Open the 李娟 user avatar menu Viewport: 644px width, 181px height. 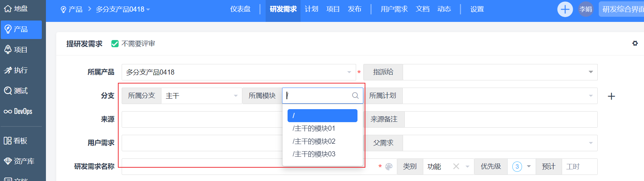tap(586, 9)
